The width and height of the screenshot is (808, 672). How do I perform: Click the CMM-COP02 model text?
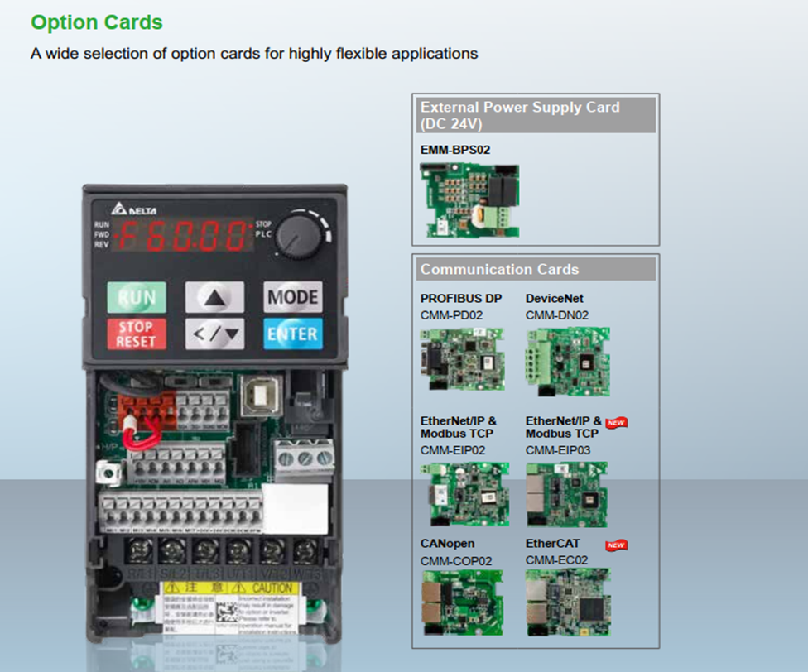pos(456,561)
